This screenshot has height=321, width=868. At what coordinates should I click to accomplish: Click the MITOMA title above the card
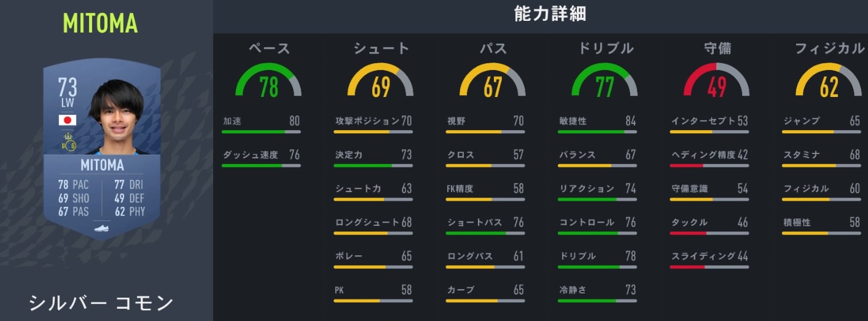(x=100, y=23)
